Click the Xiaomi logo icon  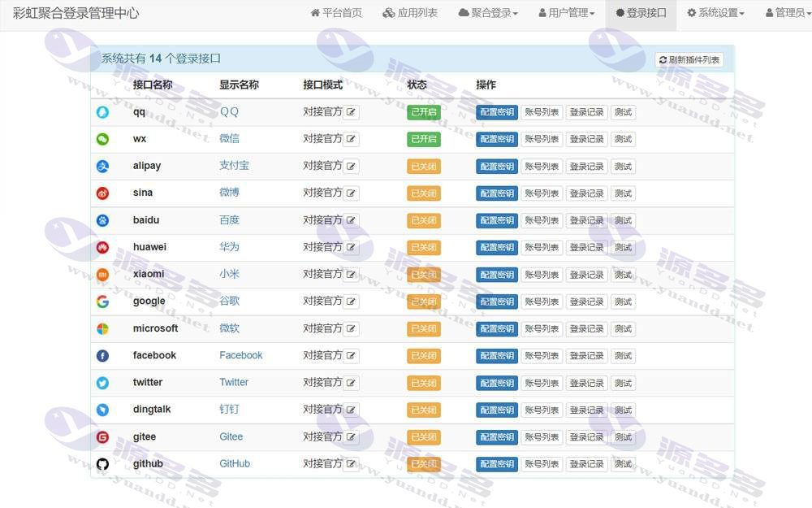pos(102,274)
